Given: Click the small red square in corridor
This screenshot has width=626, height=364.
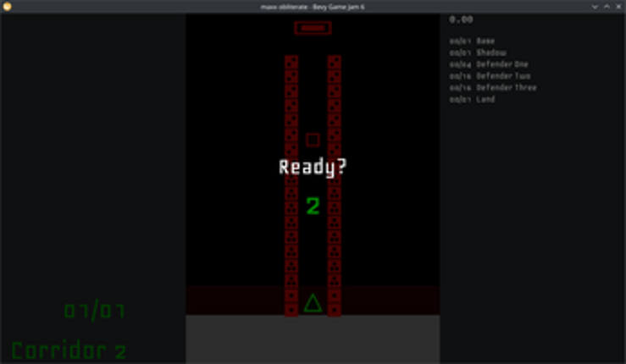Looking at the screenshot, I should click(x=313, y=140).
